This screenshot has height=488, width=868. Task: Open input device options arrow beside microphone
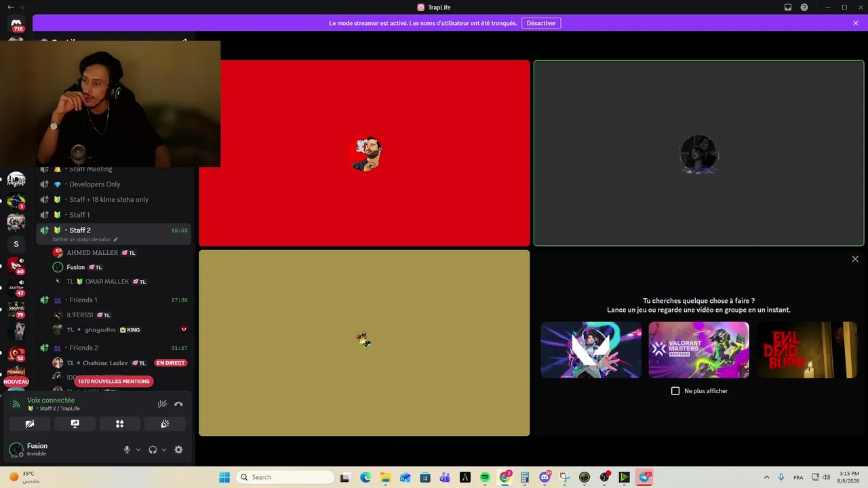138,449
